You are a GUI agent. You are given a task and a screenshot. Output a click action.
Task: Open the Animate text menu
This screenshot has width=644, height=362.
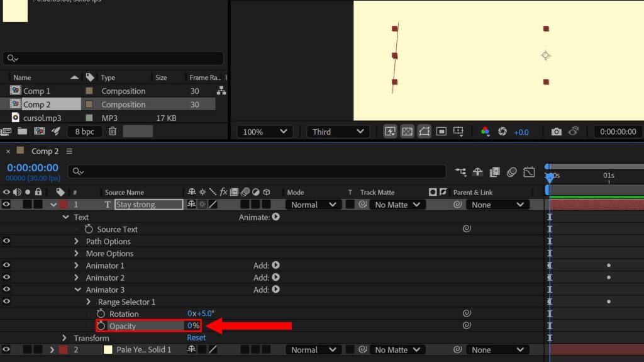[x=275, y=217]
